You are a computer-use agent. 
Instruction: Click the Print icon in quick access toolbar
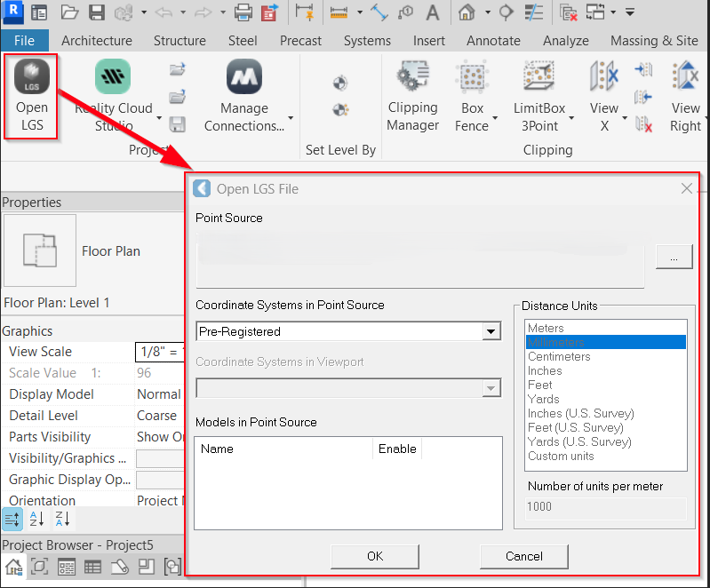click(243, 12)
